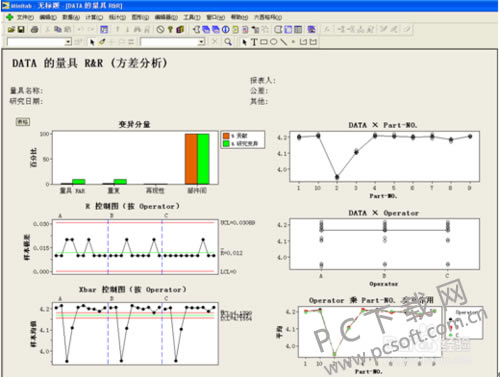The height and width of the screenshot is (377, 500).
Task: Click the open project folder icon
Action: (x=12, y=30)
